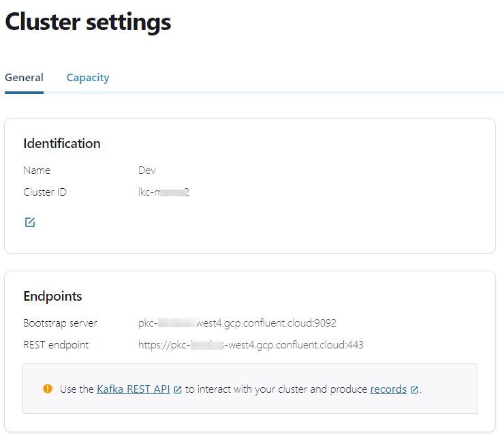Click the cluster name value Dev

coord(147,170)
